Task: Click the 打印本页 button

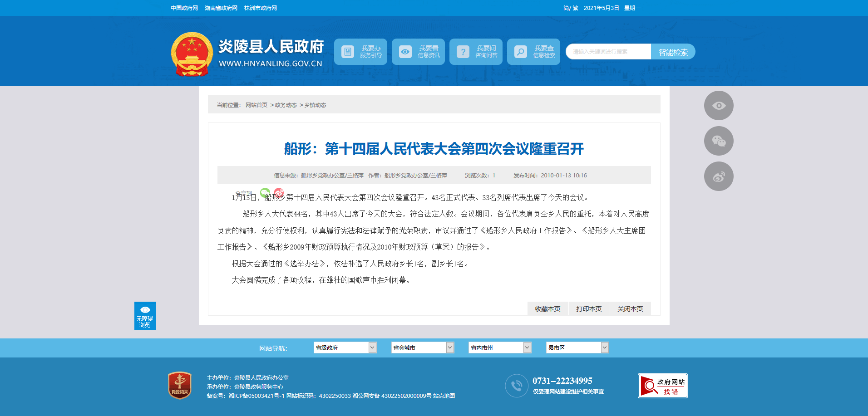Action: click(x=589, y=309)
